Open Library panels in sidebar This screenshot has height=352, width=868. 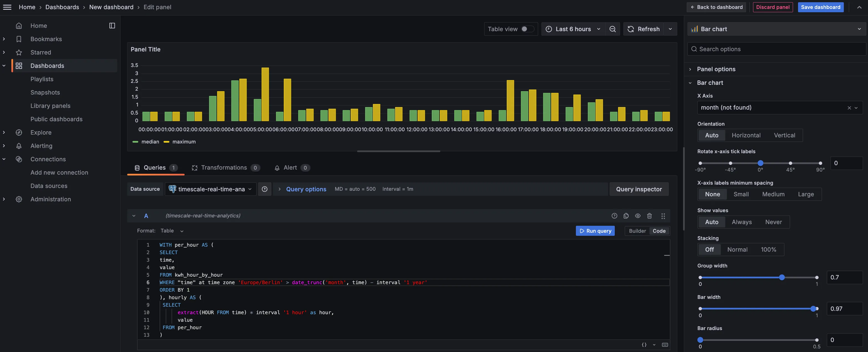coord(51,106)
